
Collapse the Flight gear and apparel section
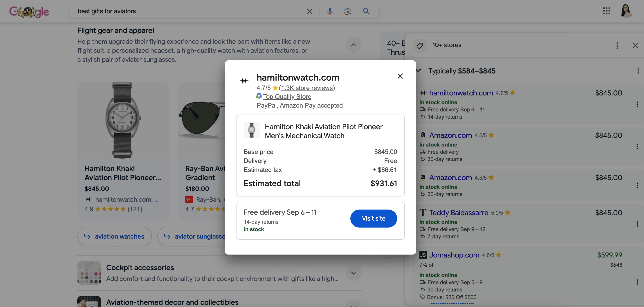point(354,45)
